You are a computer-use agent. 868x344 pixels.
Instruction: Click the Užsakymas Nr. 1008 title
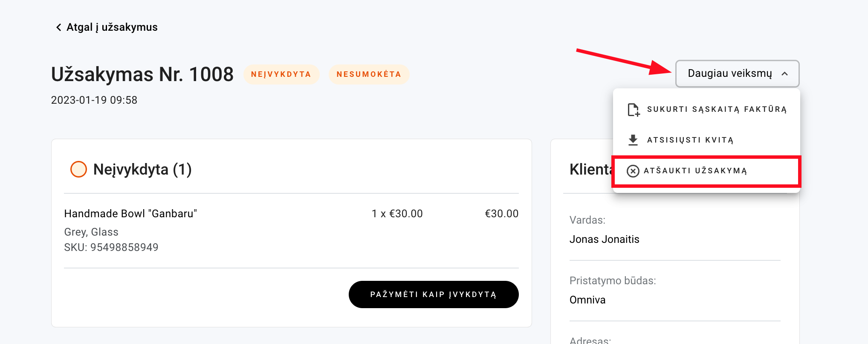point(142,75)
